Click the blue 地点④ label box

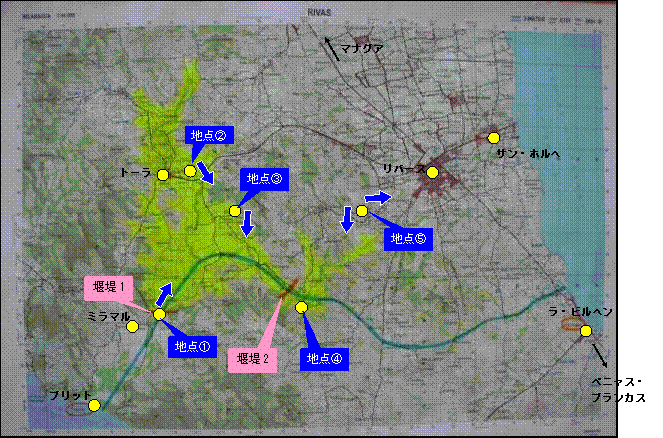[x=323, y=358]
